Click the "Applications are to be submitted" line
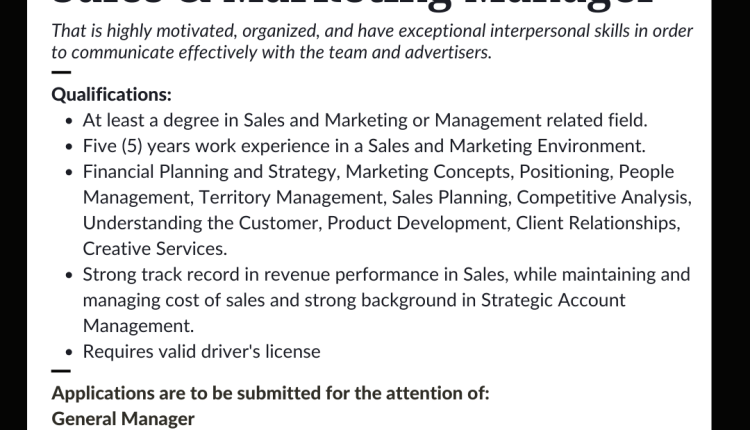Screen dimensions: 750x430 [x=270, y=393]
